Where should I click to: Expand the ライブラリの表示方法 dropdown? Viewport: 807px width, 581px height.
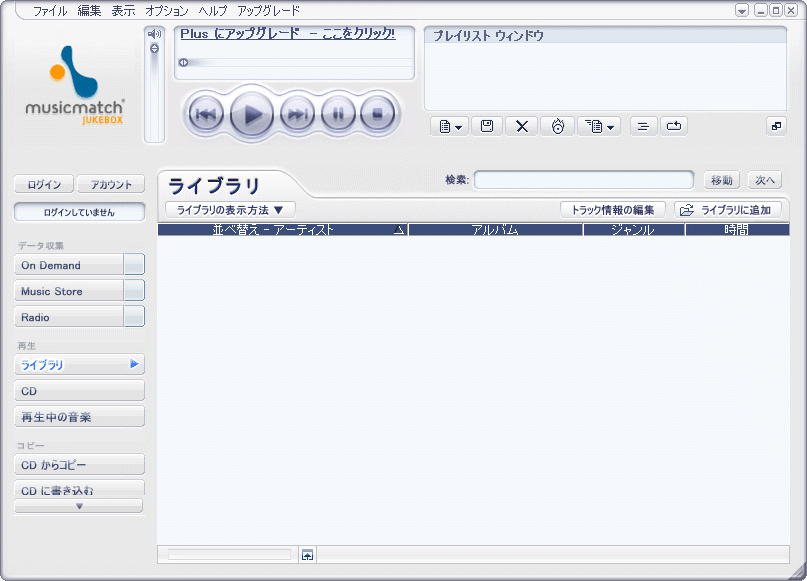(x=230, y=210)
